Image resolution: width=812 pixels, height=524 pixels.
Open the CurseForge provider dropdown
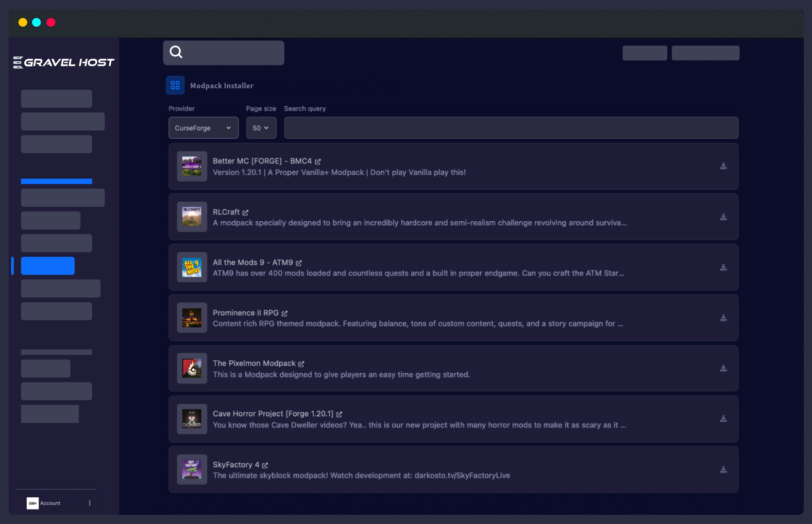point(203,128)
